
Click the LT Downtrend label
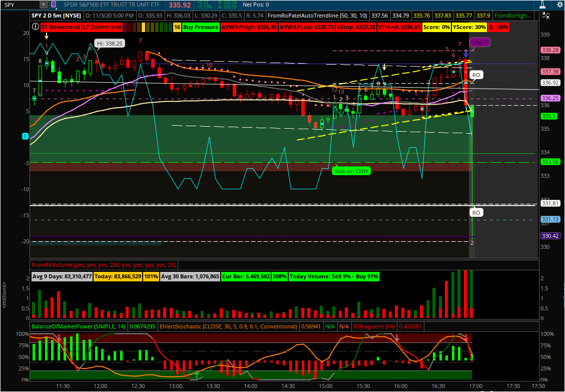(102, 27)
